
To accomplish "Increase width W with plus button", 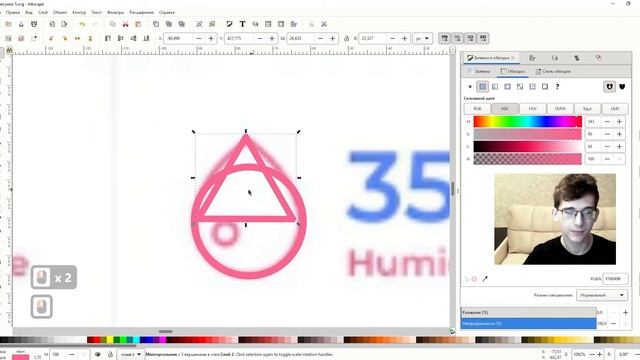I will click(333, 38).
